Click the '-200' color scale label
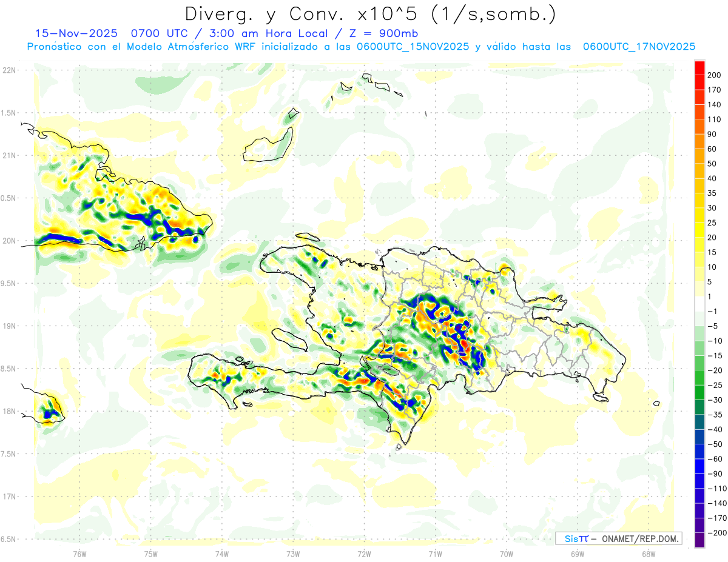The image size is (728, 562). pos(716,534)
